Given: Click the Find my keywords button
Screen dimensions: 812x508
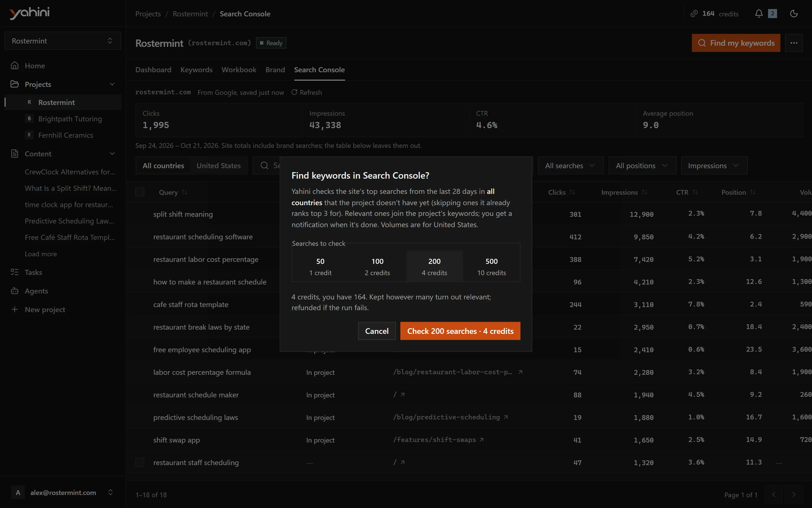Looking at the screenshot, I should pyautogui.click(x=736, y=43).
